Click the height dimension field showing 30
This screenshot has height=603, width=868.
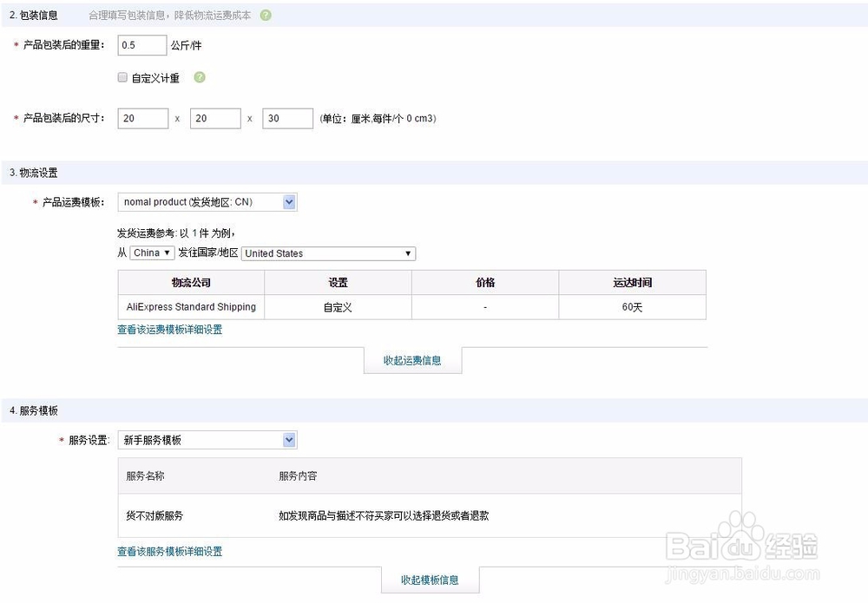click(286, 118)
